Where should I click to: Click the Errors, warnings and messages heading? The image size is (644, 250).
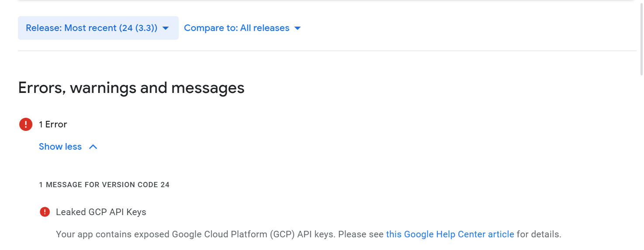131,88
